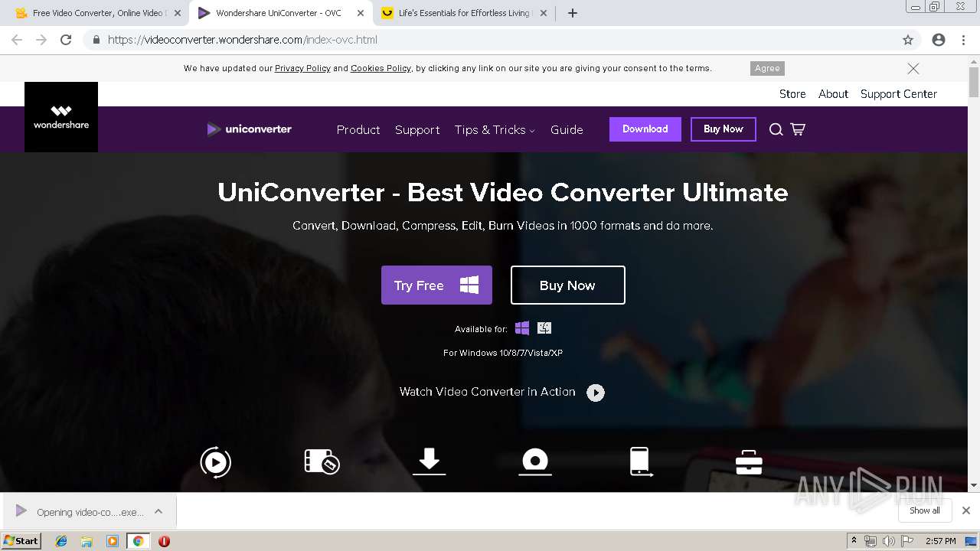Expand the downloaded video-co...exe options chevron
This screenshot has height=551, width=980.
tap(158, 511)
